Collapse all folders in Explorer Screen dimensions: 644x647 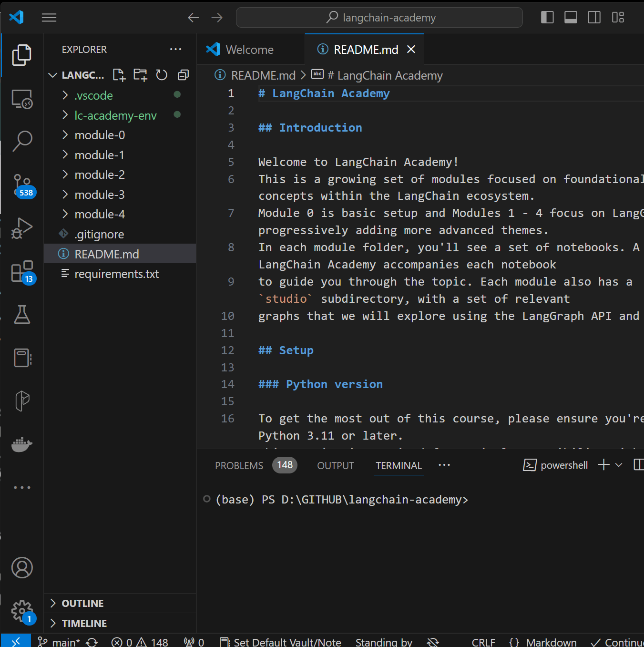click(183, 75)
